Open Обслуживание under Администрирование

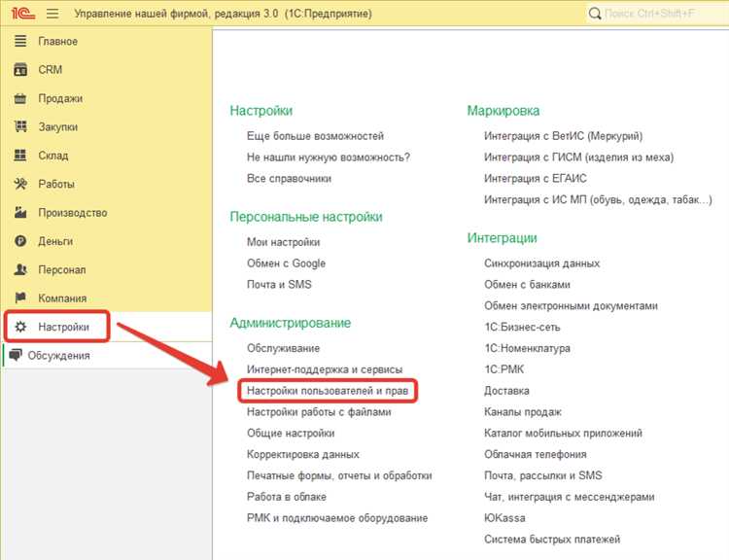[x=283, y=348]
